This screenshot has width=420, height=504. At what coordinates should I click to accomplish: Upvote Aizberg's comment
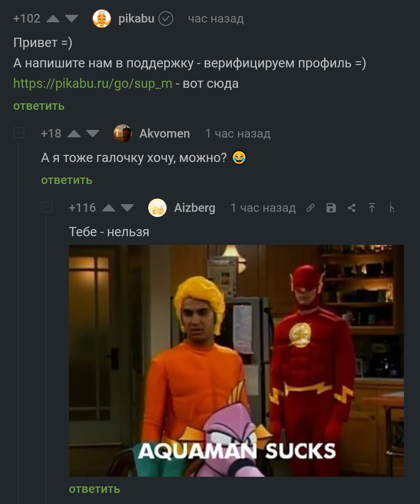point(109,208)
